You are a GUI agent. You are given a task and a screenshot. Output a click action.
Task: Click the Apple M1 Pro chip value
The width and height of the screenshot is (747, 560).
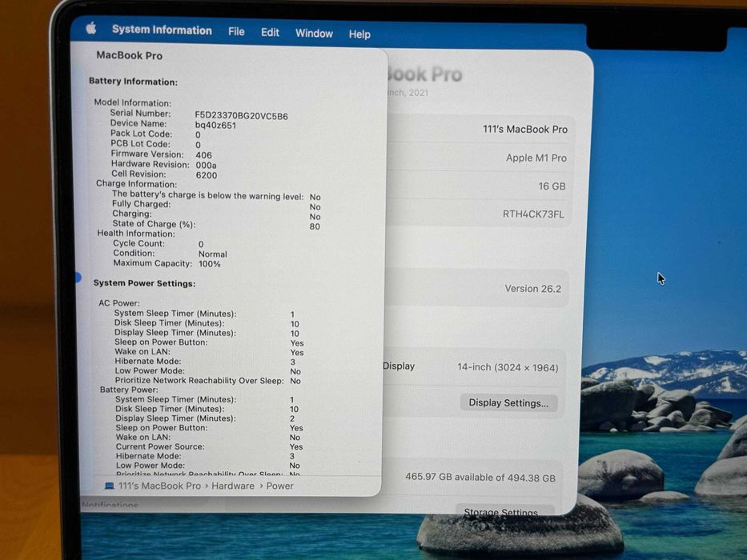point(536,158)
